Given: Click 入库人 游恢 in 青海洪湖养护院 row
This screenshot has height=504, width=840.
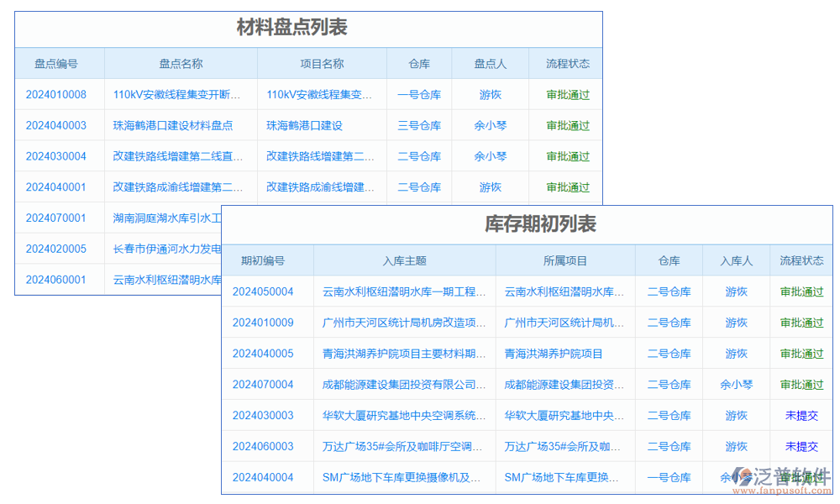Looking at the screenshot, I should tap(735, 354).
